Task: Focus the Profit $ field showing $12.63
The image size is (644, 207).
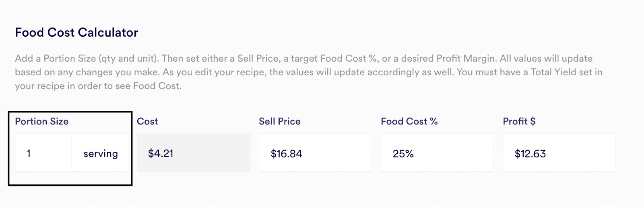Action: [x=559, y=153]
